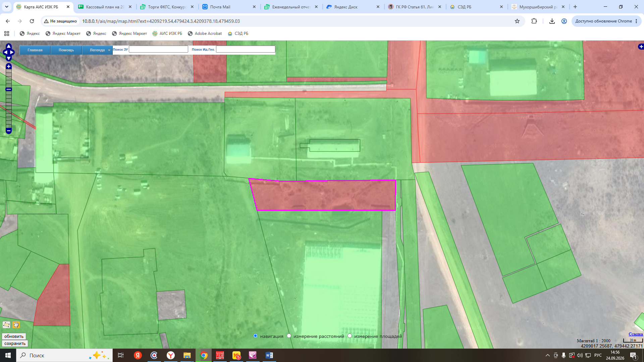This screenshot has width=644, height=362.
Task: Open Chrome menu three dots
Action: [636, 21]
